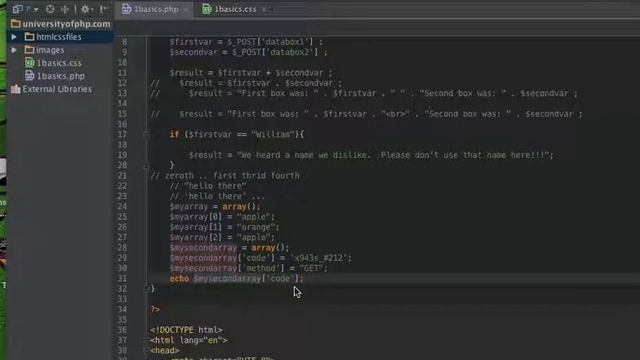640x360 pixels.
Task: Click the Project view icon in the panel header
Action: (18, 9)
